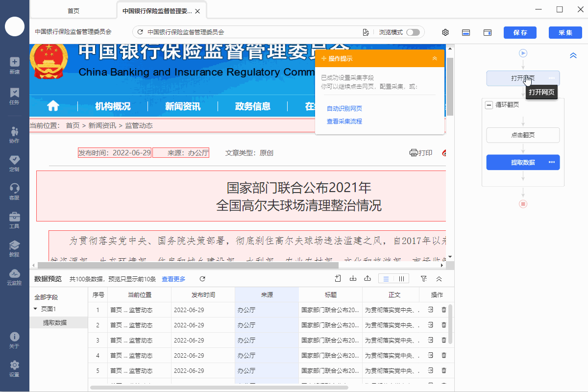The height and width of the screenshot is (392, 588).
Task: Open the 新闻资讯 site menu
Action: [183, 106]
